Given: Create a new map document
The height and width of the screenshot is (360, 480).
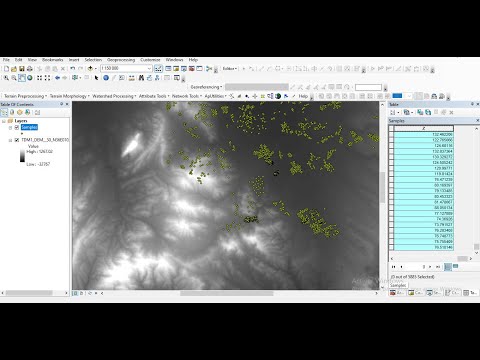Looking at the screenshot, I should pyautogui.click(x=6, y=69).
